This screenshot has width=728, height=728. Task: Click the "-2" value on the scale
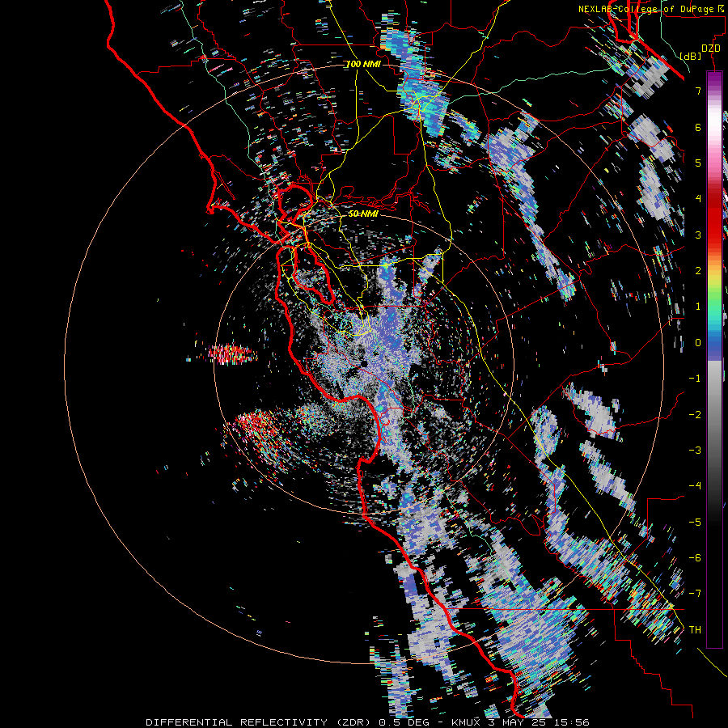pos(695,415)
